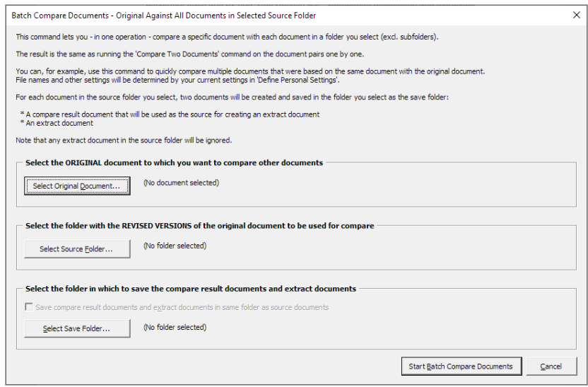Open the Select Source Folder browser
Viewport: 588px width, 387px height.
pyautogui.click(x=77, y=249)
